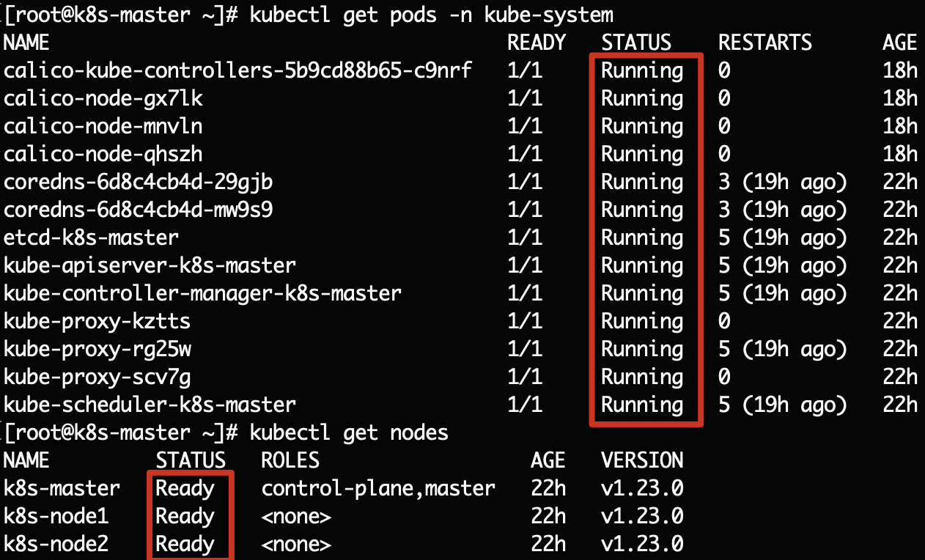Select the pod name calico-node-qhszh
This screenshot has height=560, width=925.
coord(103,154)
